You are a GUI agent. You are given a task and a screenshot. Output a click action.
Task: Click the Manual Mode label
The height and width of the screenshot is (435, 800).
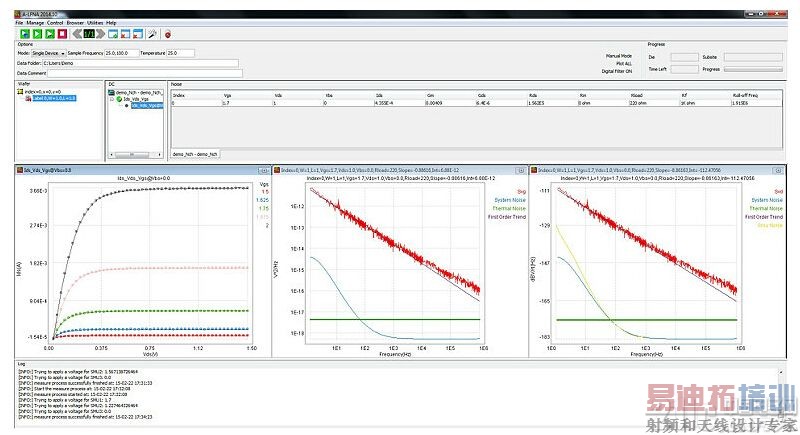619,56
